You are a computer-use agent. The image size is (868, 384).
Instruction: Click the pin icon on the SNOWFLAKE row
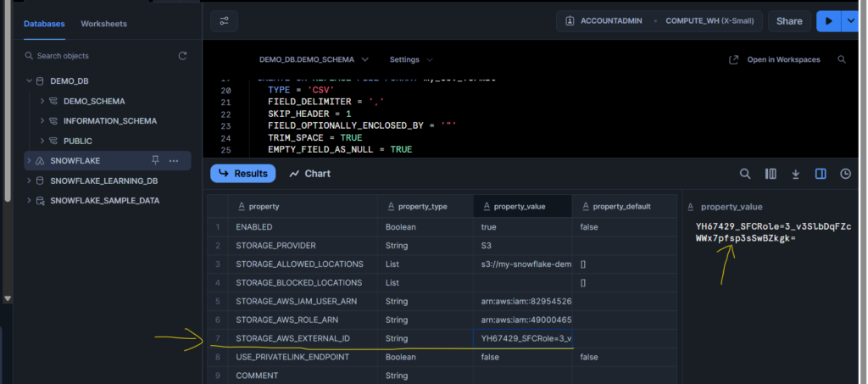pos(156,160)
